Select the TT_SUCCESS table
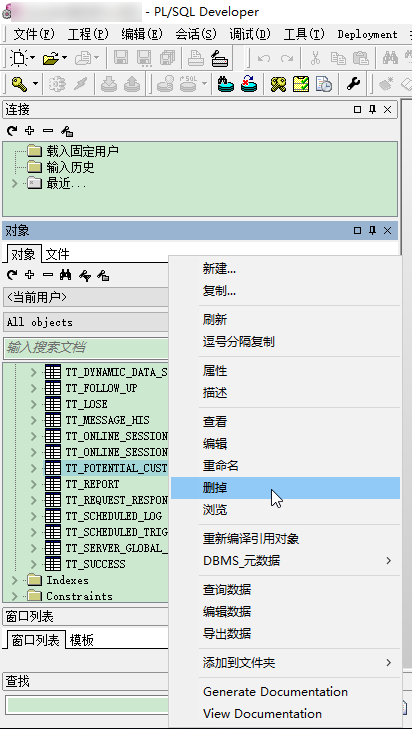Viewport: 412px width, 729px height. click(95, 564)
